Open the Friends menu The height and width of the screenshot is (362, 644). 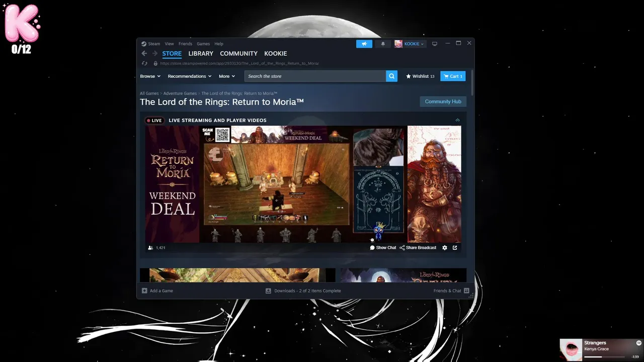click(x=185, y=44)
